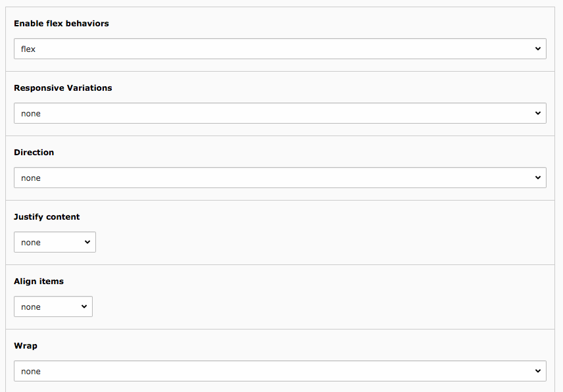Screen dimensions: 563x392
Task: Click the 'Align items' field label
Action: pos(39,281)
